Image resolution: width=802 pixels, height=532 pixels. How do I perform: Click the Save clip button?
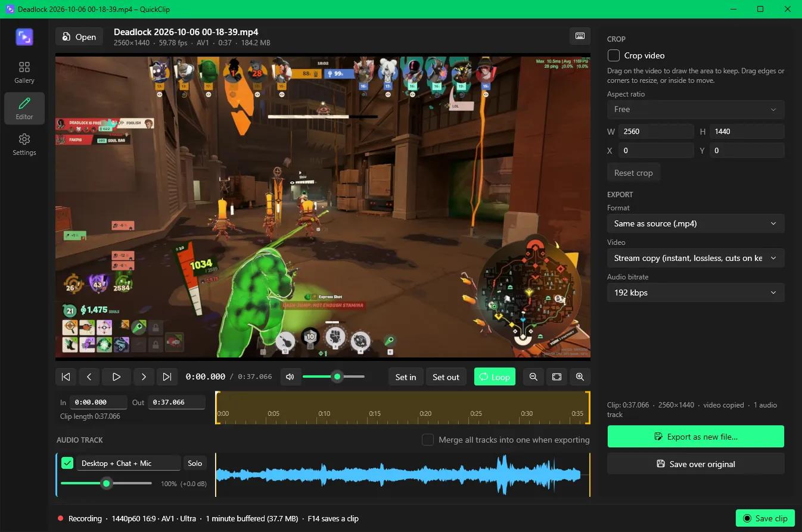click(765, 518)
